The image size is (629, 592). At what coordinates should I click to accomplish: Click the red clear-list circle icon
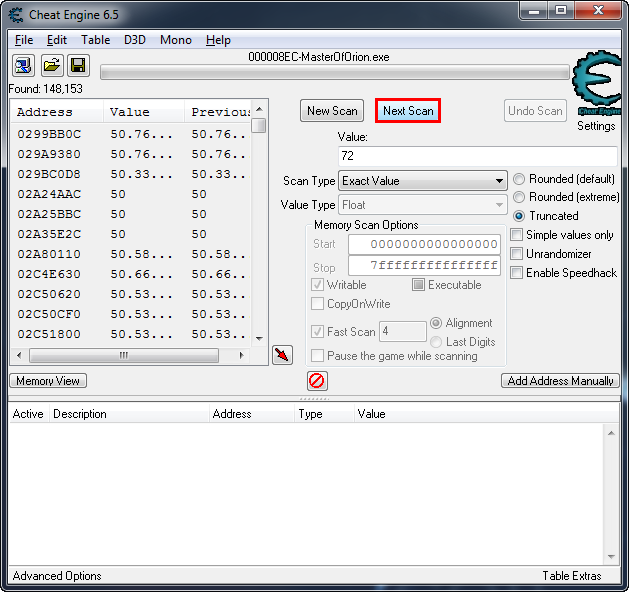click(x=317, y=380)
